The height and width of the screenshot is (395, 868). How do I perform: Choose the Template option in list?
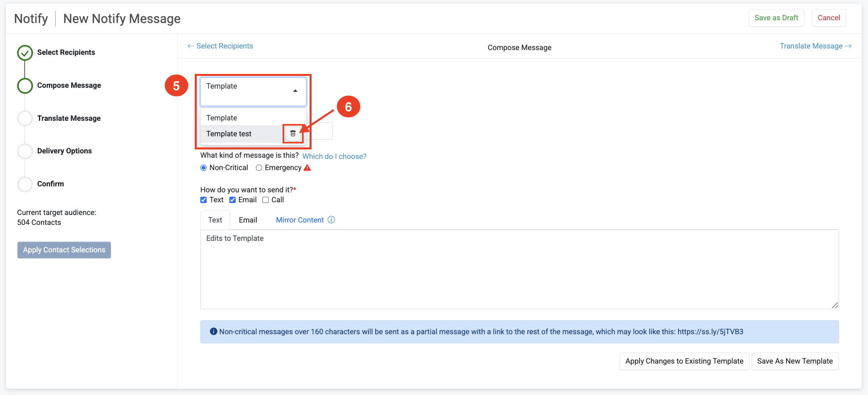click(x=253, y=118)
